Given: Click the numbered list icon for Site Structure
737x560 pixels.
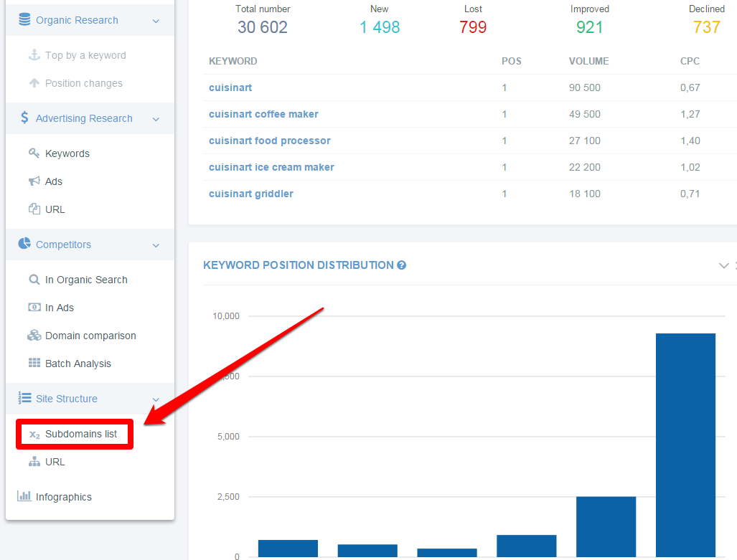Looking at the screenshot, I should tap(24, 398).
